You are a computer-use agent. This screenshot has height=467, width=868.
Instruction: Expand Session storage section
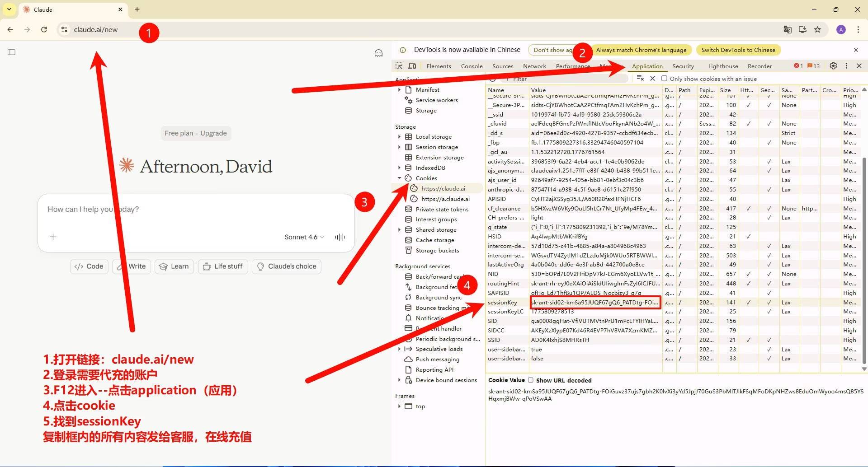pos(399,147)
